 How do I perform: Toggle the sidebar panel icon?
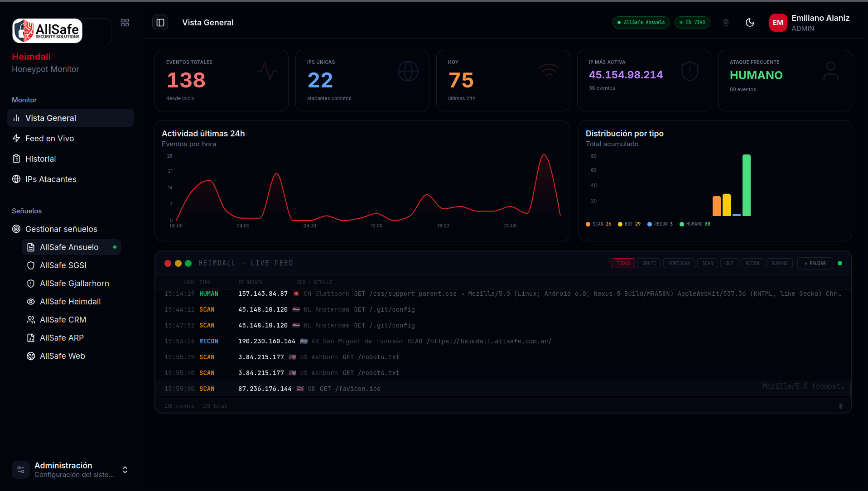pos(160,23)
